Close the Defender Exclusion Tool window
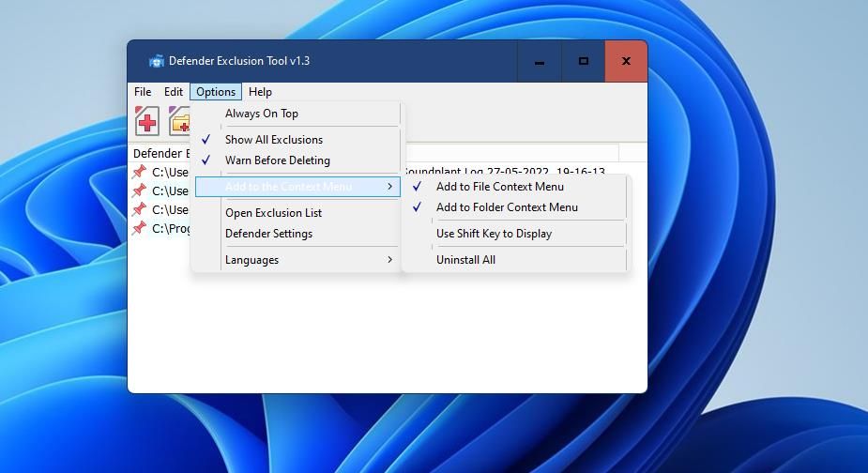 click(626, 62)
